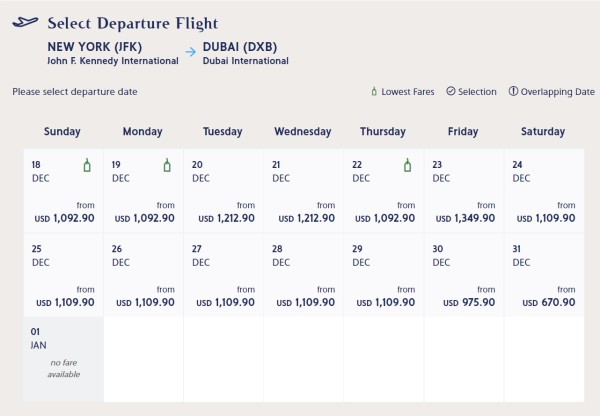
Task: Select 23 Dec fare USD 1,349.90
Action: pos(463,191)
